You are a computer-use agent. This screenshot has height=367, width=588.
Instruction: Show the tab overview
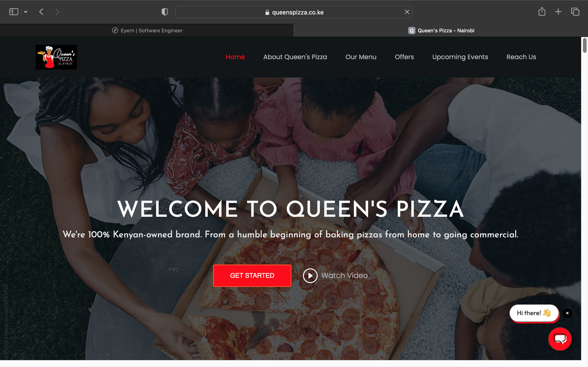(x=575, y=12)
